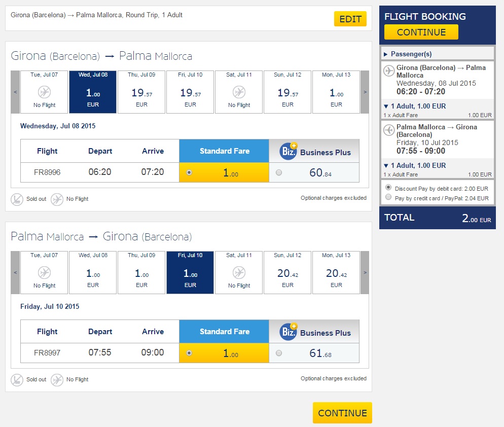Click the Biz Business Plus icon for return flight
504x427 pixels.
click(289, 331)
